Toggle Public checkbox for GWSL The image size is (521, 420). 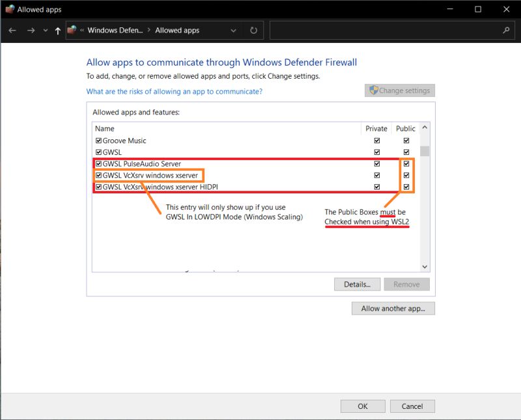(406, 152)
